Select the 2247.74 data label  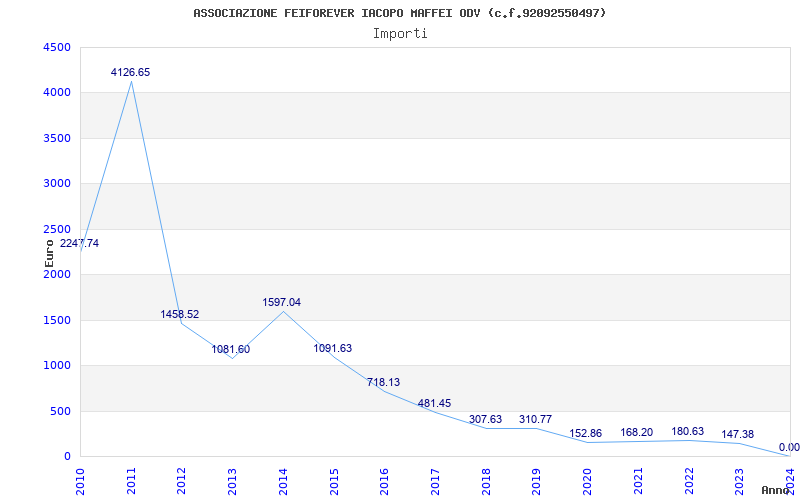pyautogui.click(x=80, y=243)
